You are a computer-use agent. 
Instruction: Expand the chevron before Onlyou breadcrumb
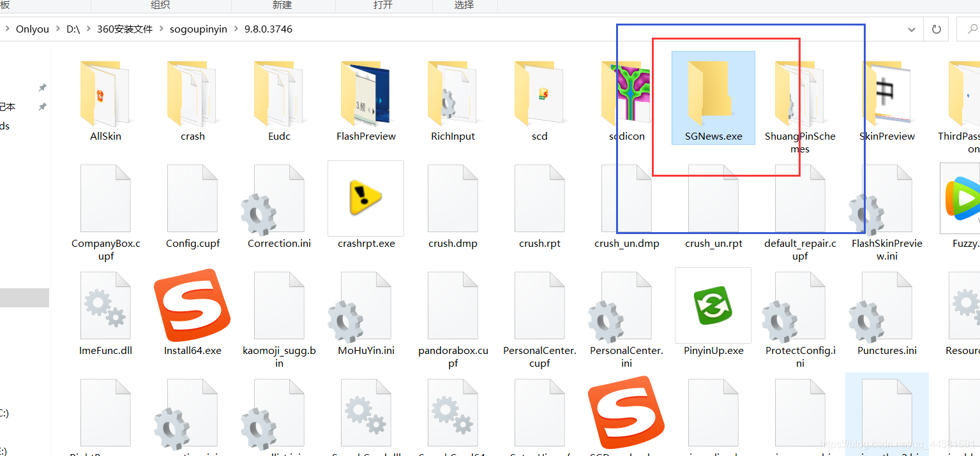7,29
